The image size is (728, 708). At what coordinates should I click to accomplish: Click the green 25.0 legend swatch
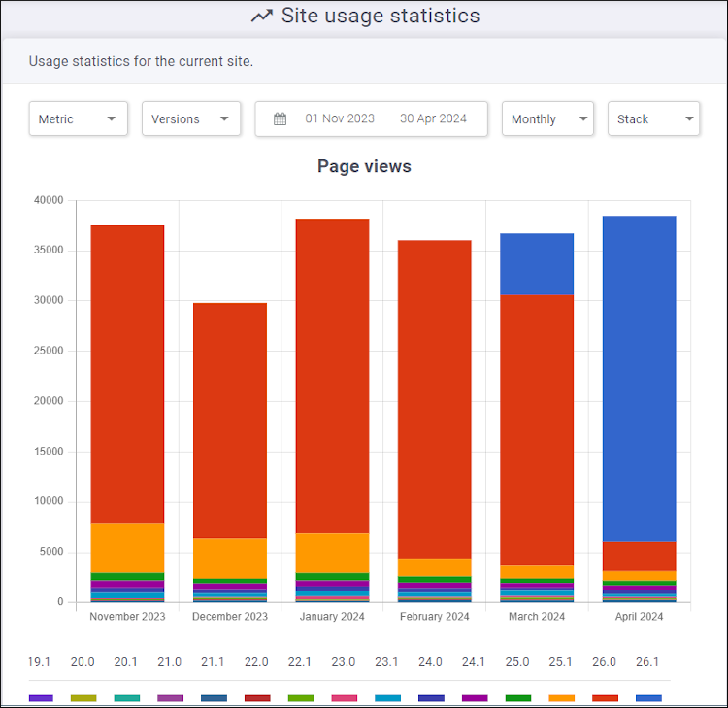point(517,697)
